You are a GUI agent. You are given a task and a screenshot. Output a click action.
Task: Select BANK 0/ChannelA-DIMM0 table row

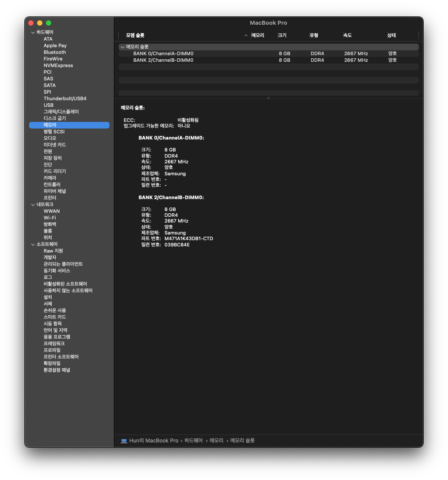click(269, 53)
